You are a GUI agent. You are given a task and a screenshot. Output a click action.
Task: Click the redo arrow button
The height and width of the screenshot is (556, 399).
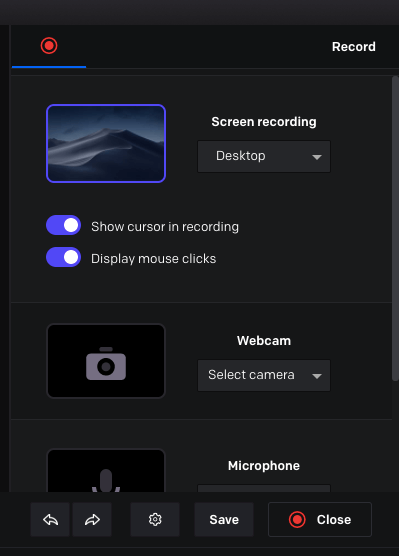(92, 519)
